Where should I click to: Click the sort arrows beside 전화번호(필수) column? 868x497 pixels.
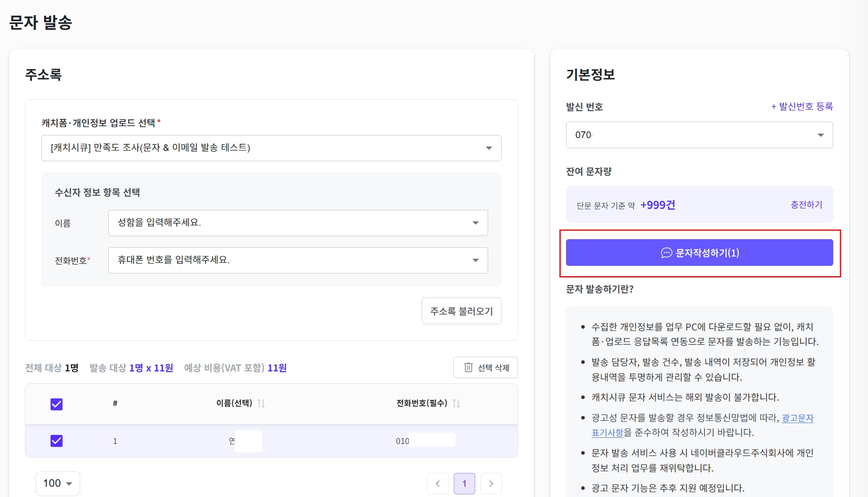[x=456, y=403]
